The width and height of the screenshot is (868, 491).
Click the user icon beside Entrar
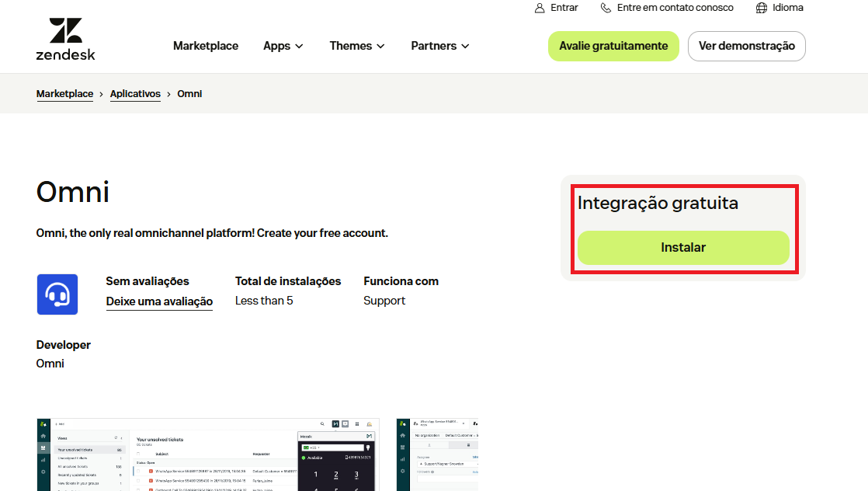(540, 8)
